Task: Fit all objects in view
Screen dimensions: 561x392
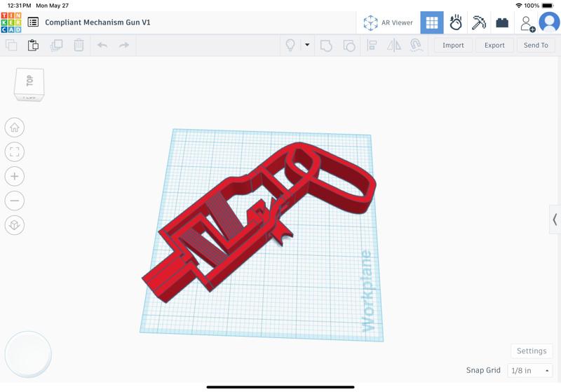Action: 15,151
